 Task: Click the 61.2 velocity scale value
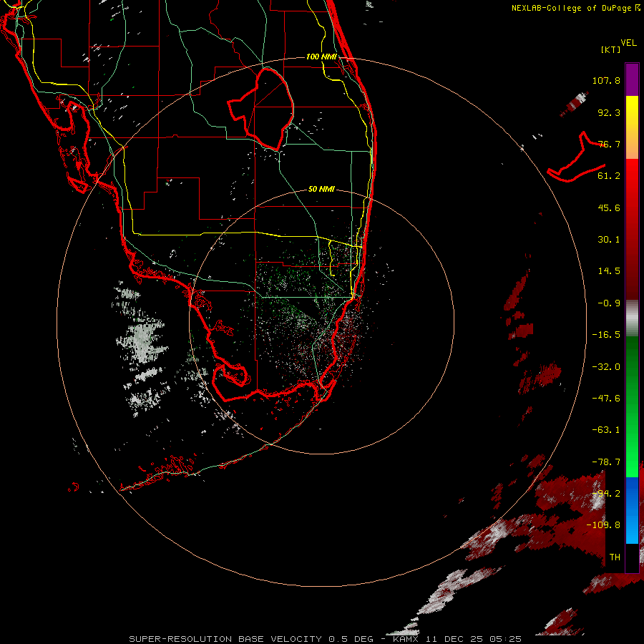coord(609,176)
